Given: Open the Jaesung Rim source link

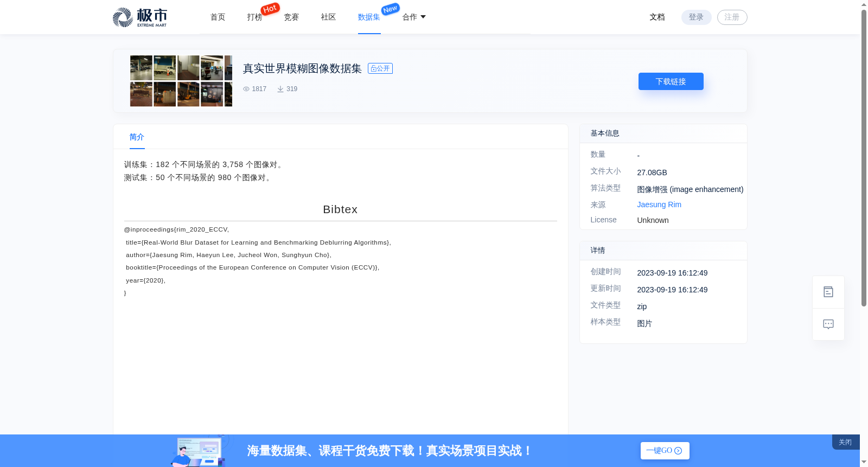Looking at the screenshot, I should 659,204.
